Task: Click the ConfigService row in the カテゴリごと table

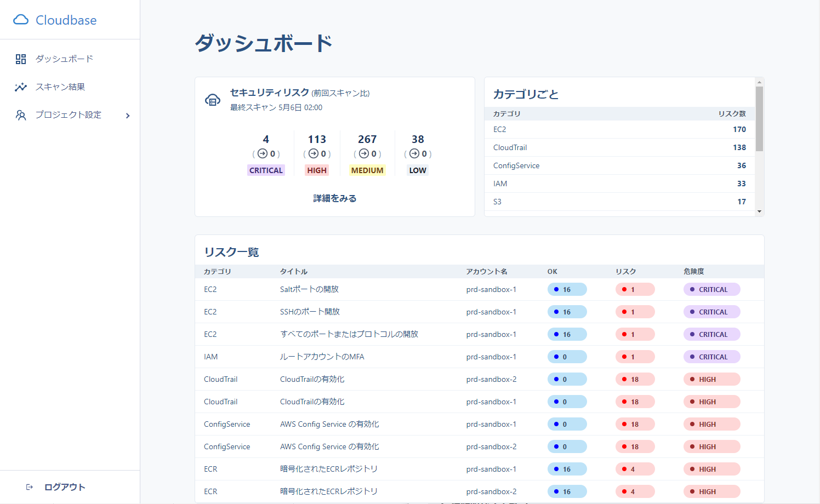Action: [619, 165]
